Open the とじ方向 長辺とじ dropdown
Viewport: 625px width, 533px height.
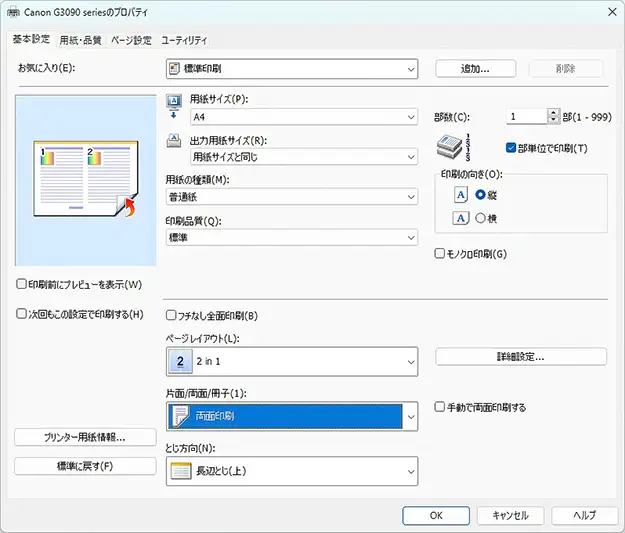pos(292,471)
